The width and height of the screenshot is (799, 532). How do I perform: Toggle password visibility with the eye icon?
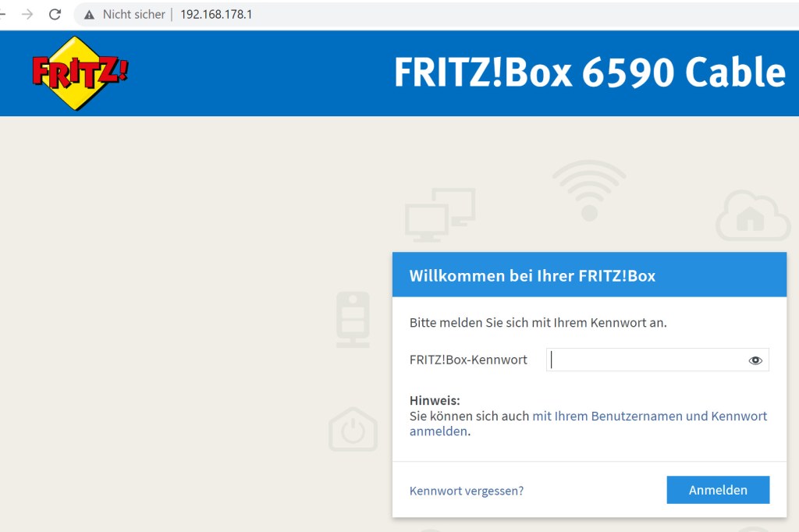click(755, 360)
